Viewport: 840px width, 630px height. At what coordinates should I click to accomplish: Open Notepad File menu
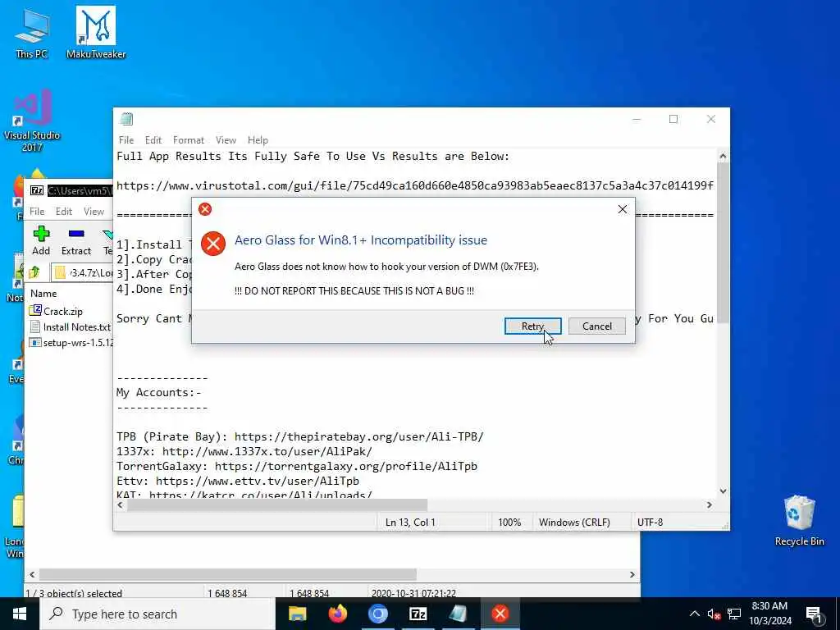[126, 139]
